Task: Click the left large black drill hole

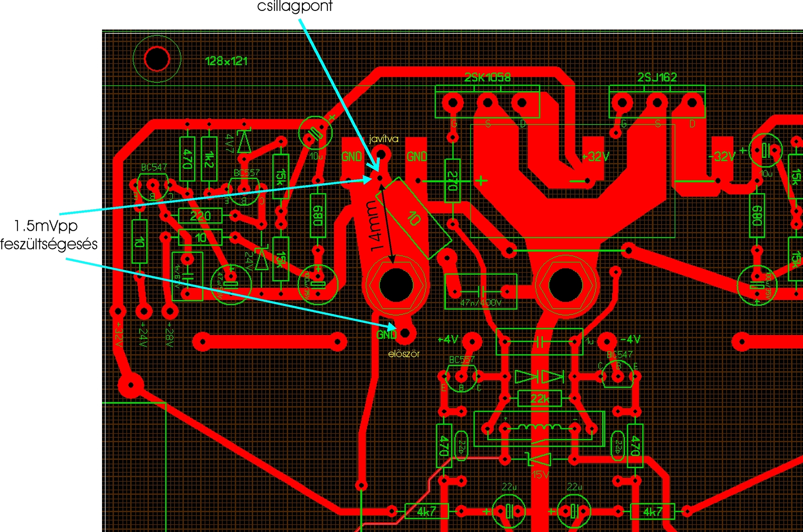Action: [x=396, y=285]
